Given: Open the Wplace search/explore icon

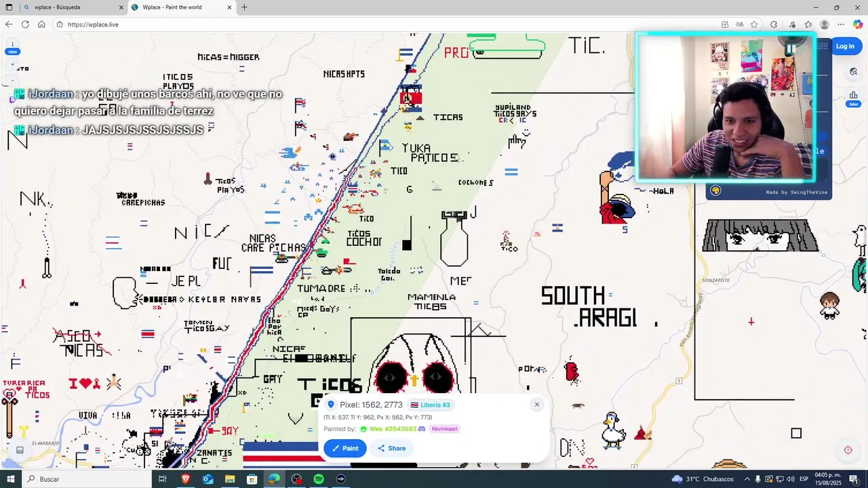Looking at the screenshot, I should pos(854,71).
